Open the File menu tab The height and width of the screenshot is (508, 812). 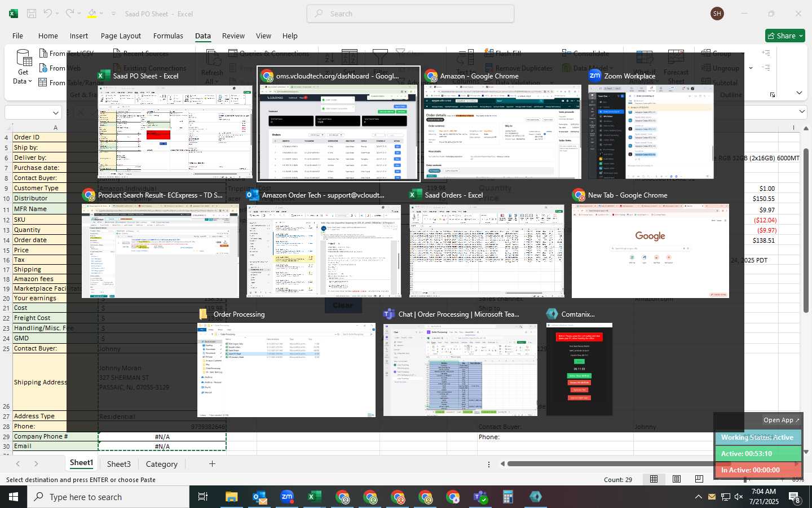(x=17, y=36)
